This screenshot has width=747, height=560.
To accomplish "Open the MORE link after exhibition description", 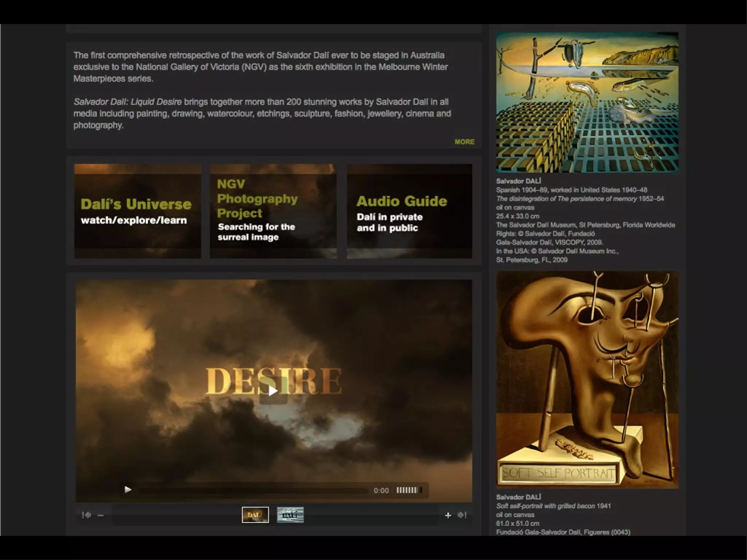I will click(464, 142).
